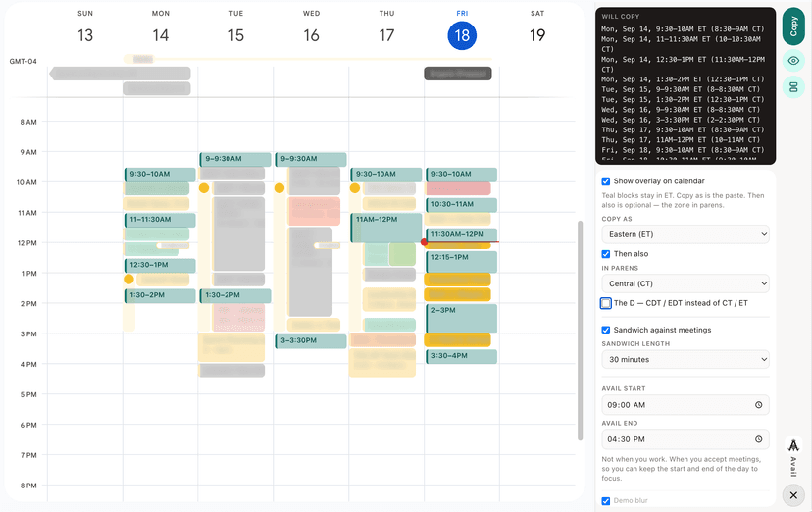The width and height of the screenshot is (812, 512).
Task: Click the clock icon in Avail Start field
Action: coord(759,405)
